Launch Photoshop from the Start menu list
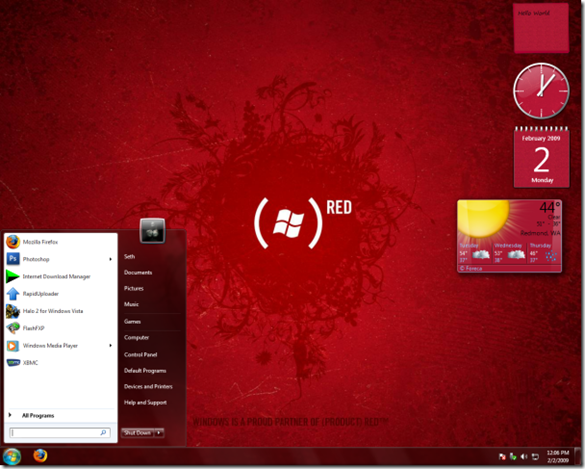This screenshot has height=469, width=585. (x=60, y=259)
